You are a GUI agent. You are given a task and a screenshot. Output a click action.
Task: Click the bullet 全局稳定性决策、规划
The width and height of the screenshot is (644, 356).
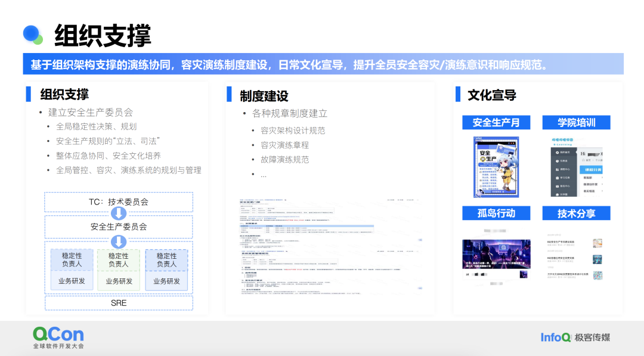pyautogui.click(x=96, y=126)
